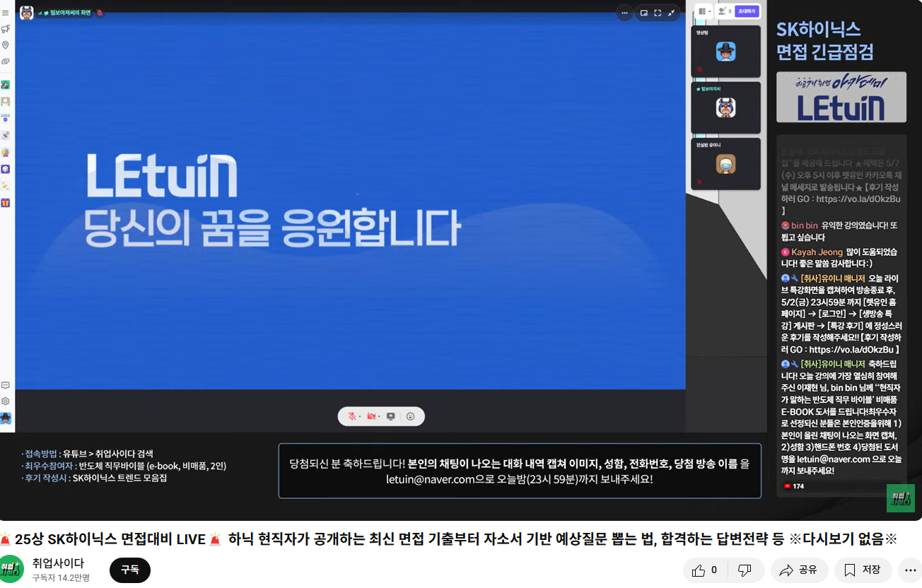Like the video with thumbs up
922x588 pixels.
[x=706, y=570]
